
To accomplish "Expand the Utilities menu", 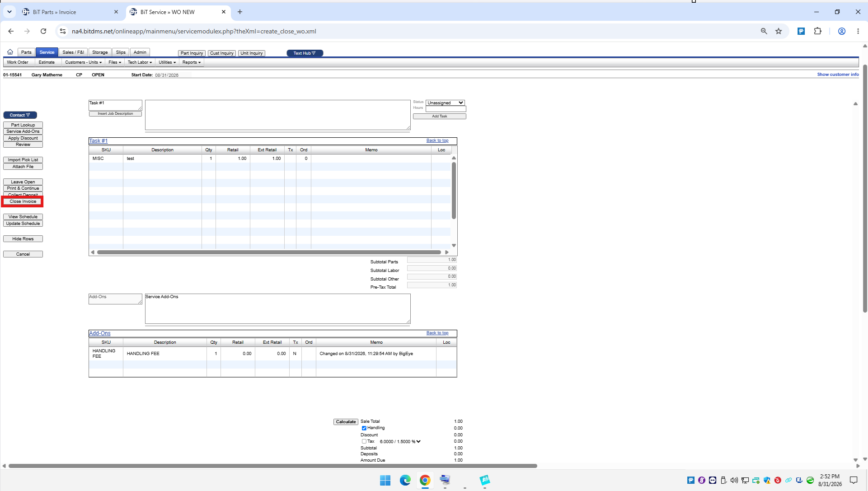I will [x=167, y=62].
